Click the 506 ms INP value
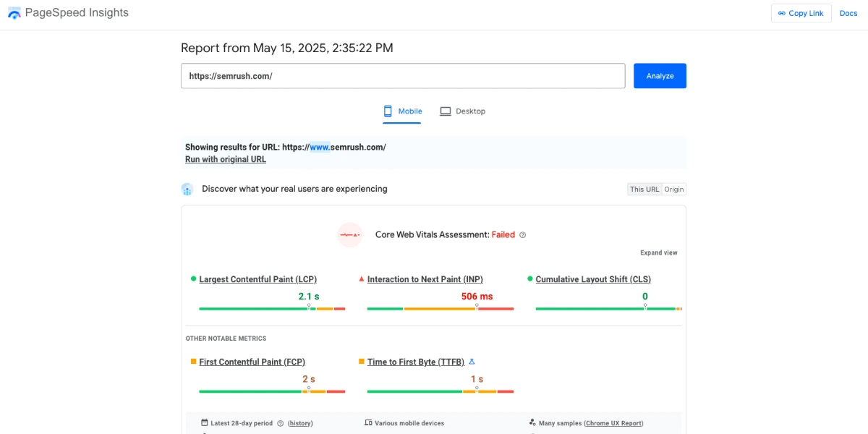868x434 pixels. tap(477, 297)
